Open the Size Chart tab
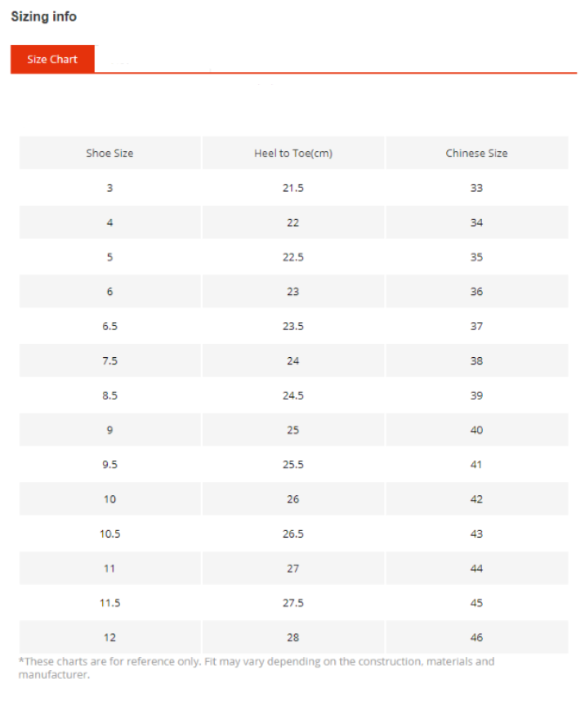The width and height of the screenshot is (585, 728). [x=52, y=59]
